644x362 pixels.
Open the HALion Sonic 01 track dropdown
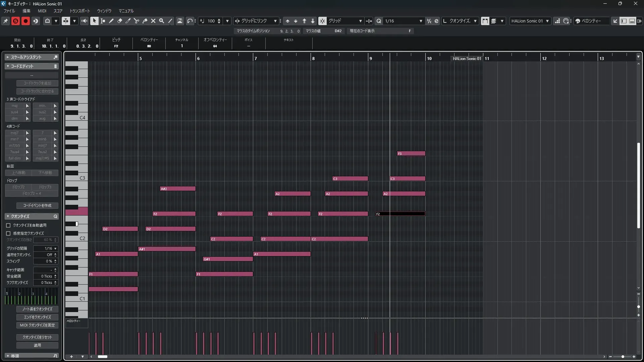coord(547,21)
